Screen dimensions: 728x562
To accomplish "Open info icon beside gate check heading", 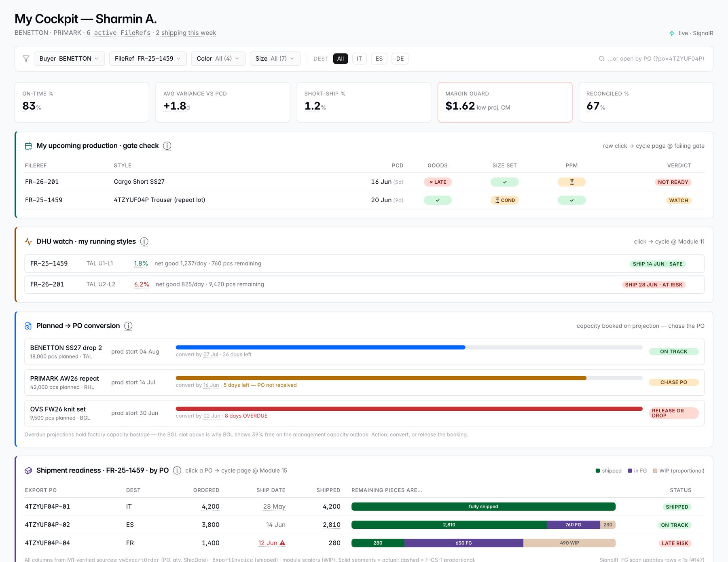I will click(x=167, y=146).
